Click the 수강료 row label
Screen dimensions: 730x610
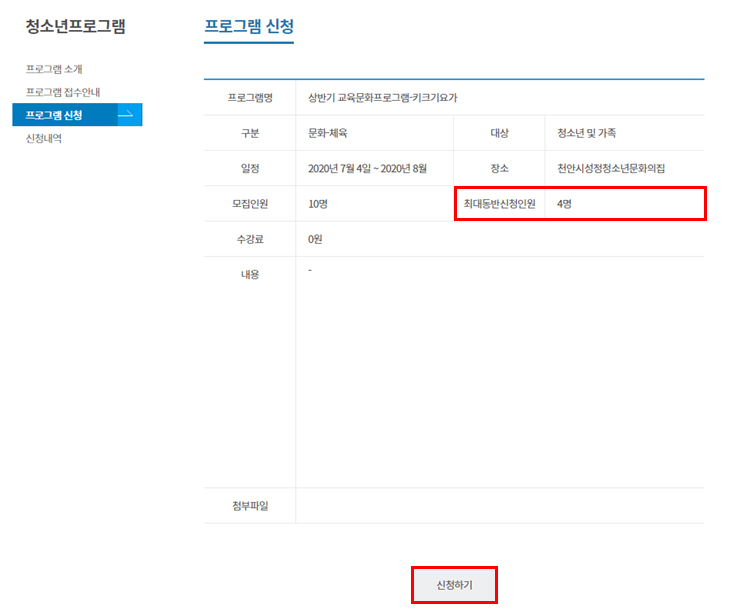tap(250, 239)
